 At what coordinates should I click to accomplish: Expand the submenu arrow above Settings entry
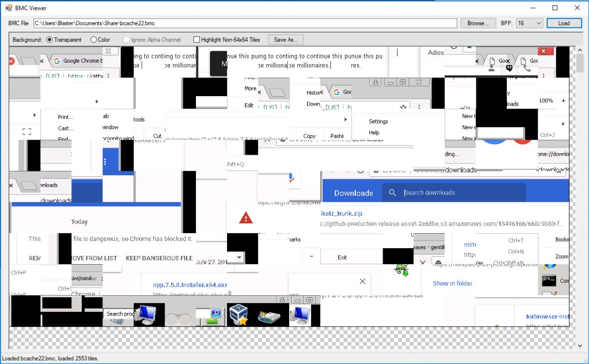[x=345, y=118]
